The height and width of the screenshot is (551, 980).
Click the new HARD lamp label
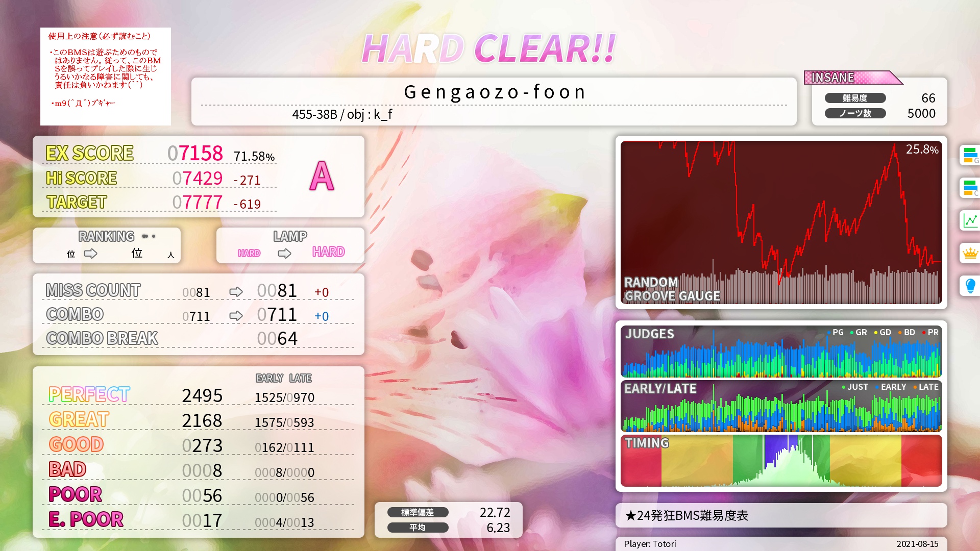click(328, 252)
